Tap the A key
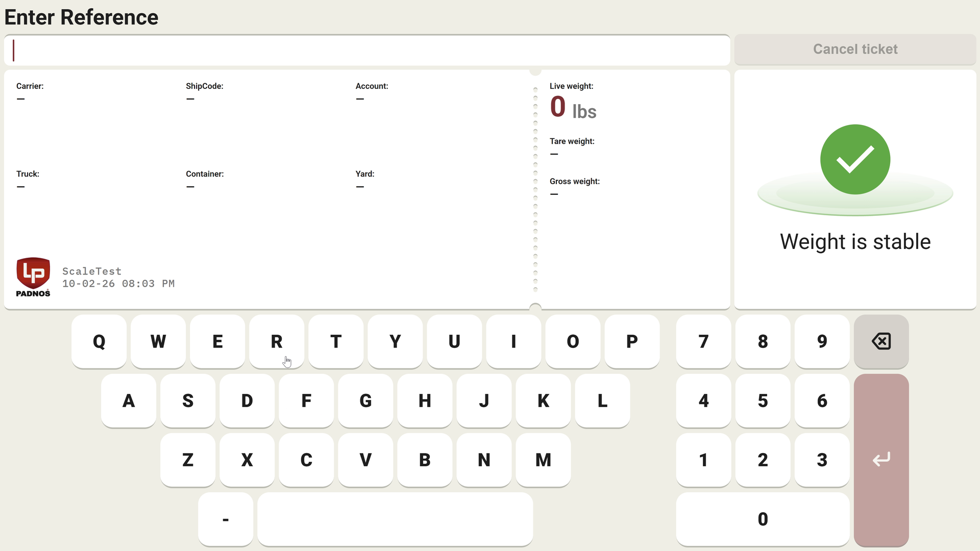The height and width of the screenshot is (551, 980). (129, 400)
